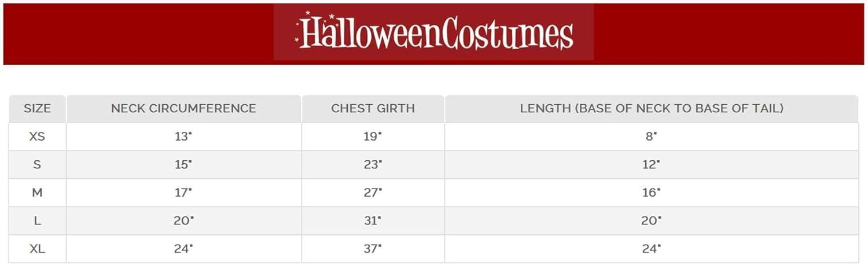Select the 16" length cell

coord(652,193)
